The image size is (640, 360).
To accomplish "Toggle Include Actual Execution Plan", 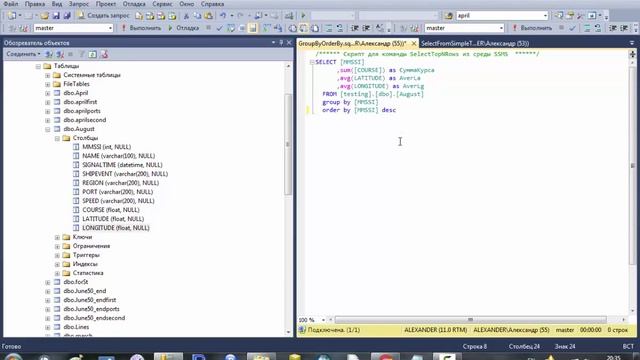I will (267, 28).
